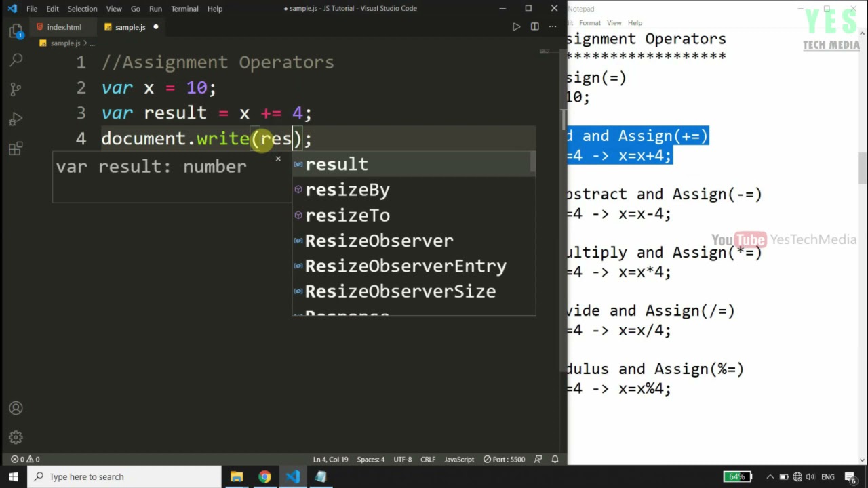
Task: Open the Go menu
Action: coord(136,9)
